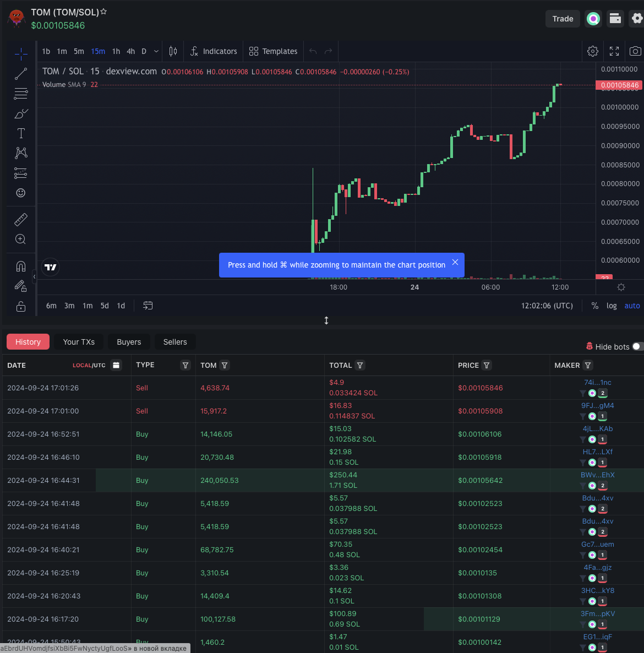
Task: Open timezone menu at 12:02:06 (UTC)
Action: (x=547, y=306)
